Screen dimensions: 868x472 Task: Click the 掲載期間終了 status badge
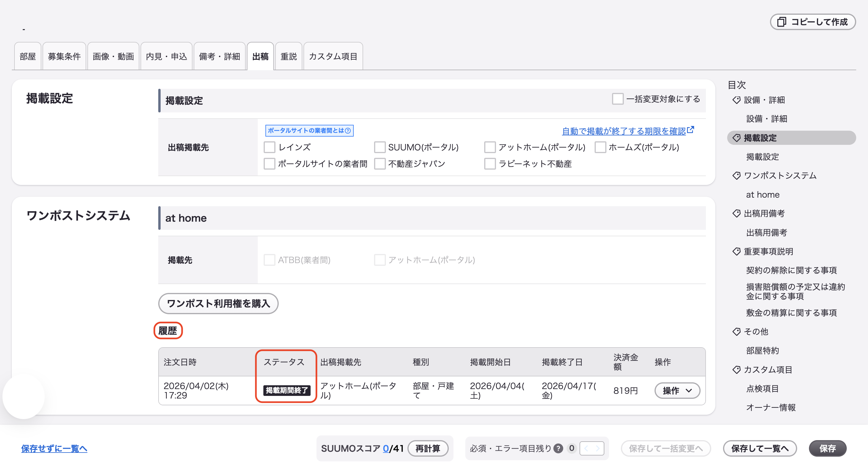pyautogui.click(x=287, y=391)
